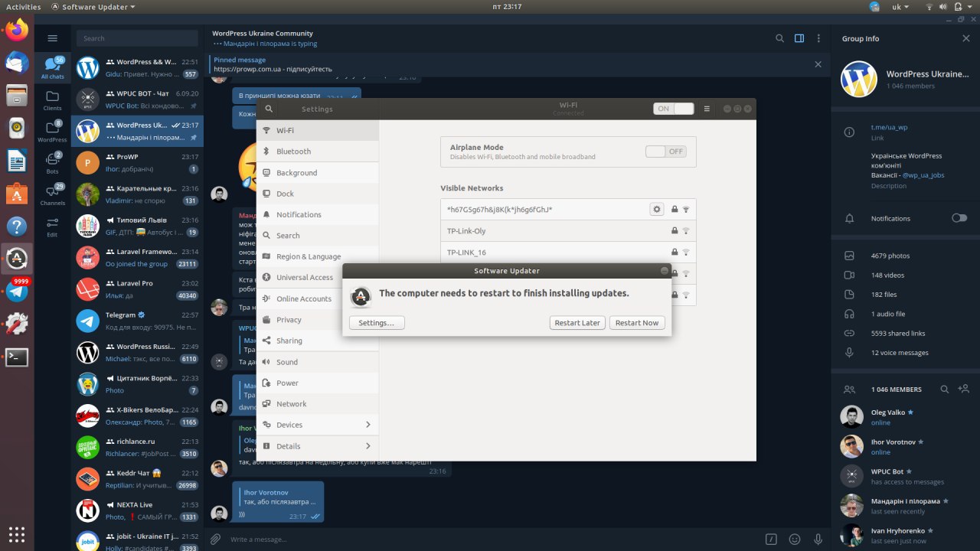The image size is (980, 551).
Task: Open Clients folder in Telegram sidebar
Action: (52, 100)
